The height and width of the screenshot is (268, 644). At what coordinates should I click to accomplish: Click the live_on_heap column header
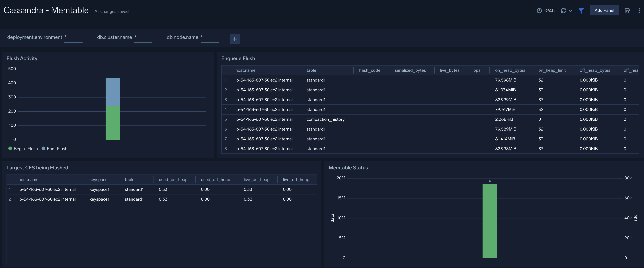tap(257, 180)
